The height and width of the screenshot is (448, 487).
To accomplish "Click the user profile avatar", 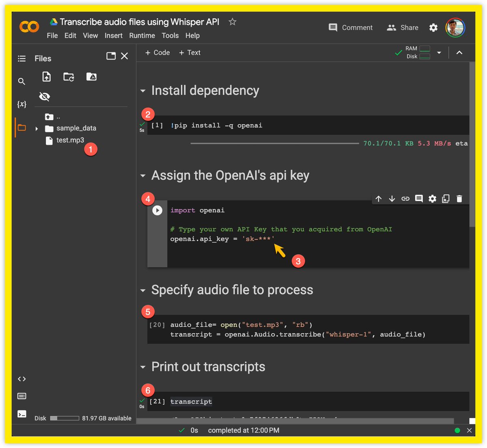I will [455, 27].
